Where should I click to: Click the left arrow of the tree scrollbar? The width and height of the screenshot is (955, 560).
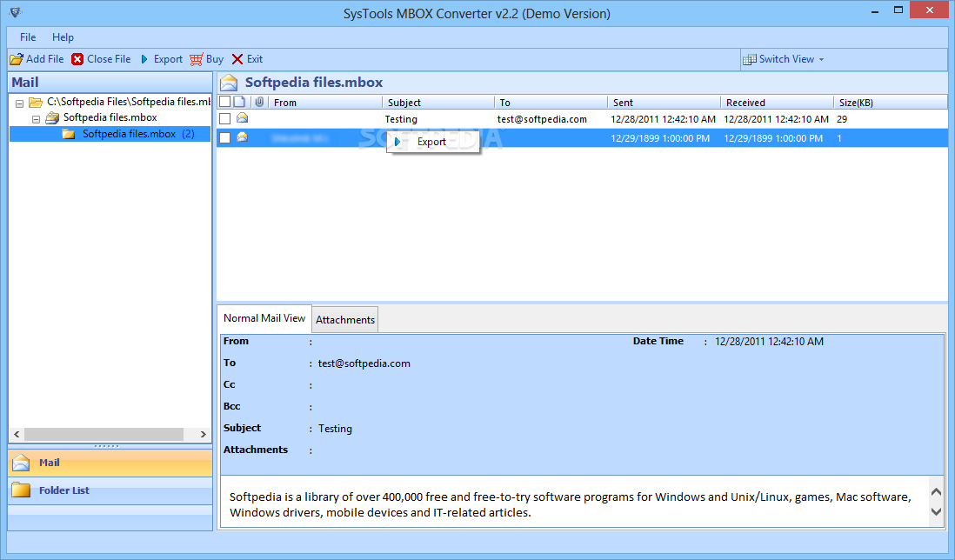[x=17, y=434]
